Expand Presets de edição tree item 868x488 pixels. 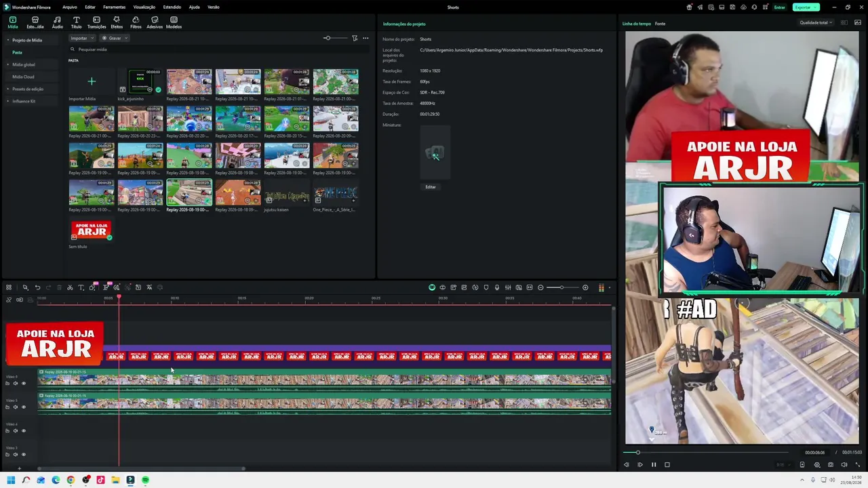click(x=8, y=89)
